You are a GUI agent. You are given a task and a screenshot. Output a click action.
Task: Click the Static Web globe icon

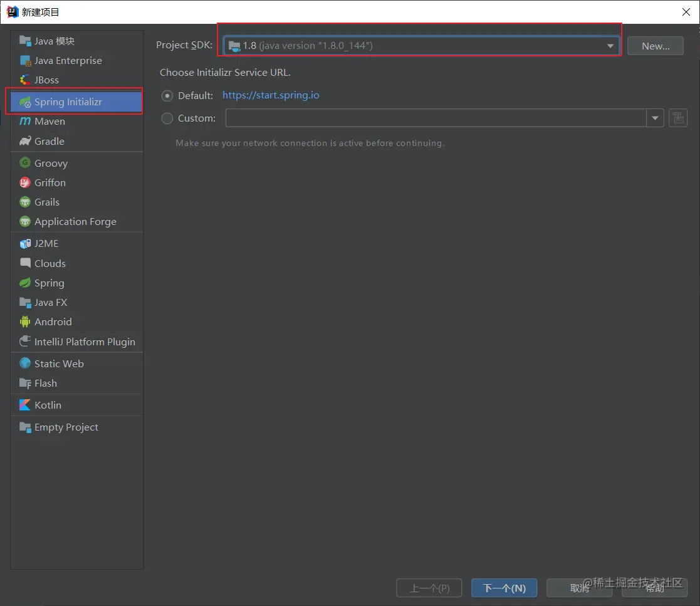(25, 363)
